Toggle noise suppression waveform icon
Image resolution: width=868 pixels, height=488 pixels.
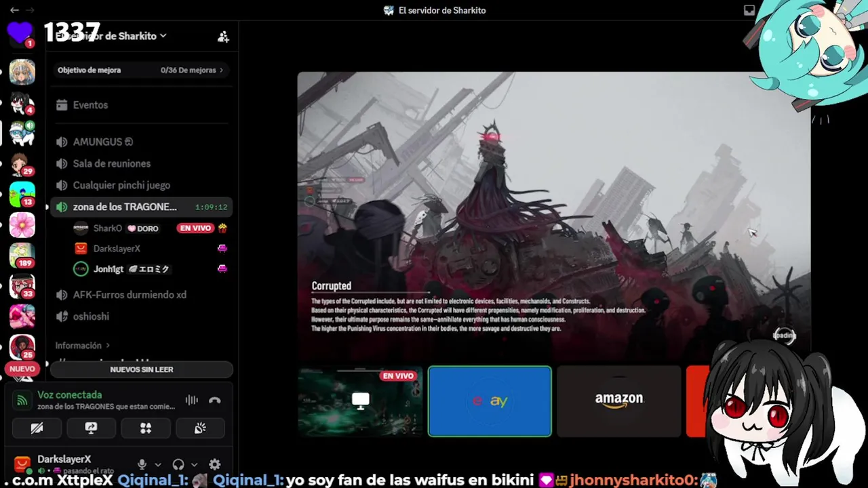(192, 400)
